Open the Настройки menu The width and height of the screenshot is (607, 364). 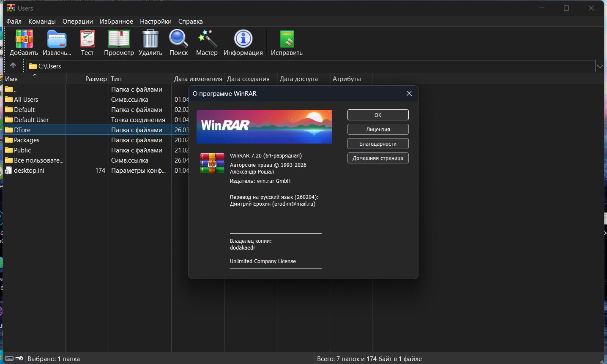click(x=156, y=22)
